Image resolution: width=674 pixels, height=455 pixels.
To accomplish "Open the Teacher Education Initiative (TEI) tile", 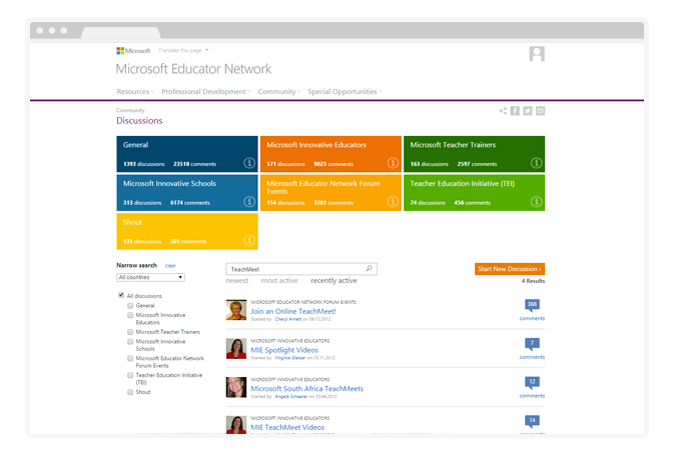I will click(x=474, y=193).
